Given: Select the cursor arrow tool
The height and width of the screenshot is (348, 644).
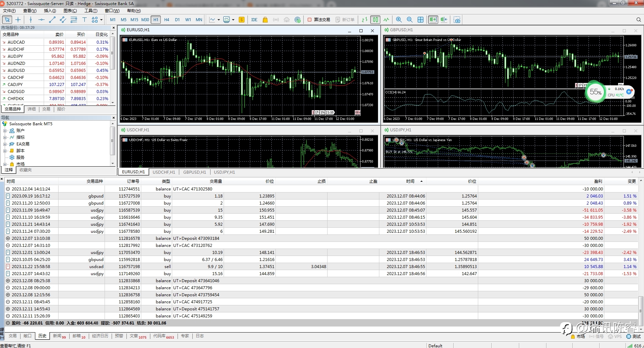Looking at the screenshot, I should tap(7, 20).
